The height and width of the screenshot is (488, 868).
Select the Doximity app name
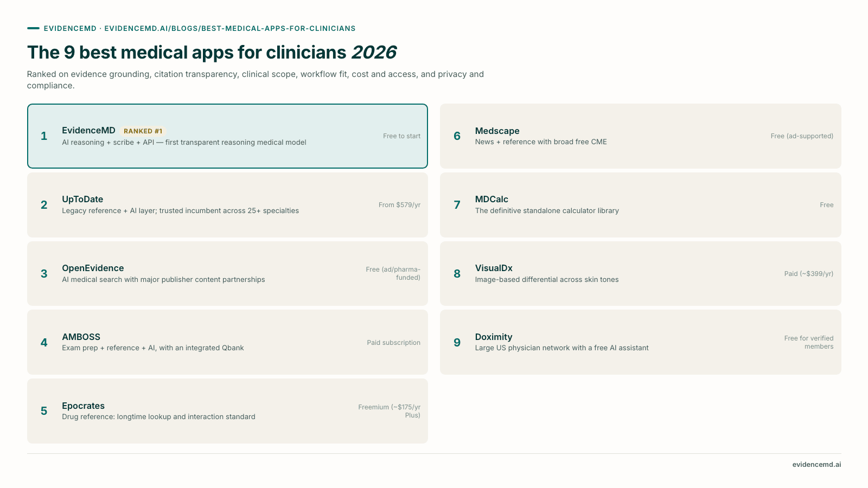[494, 337]
